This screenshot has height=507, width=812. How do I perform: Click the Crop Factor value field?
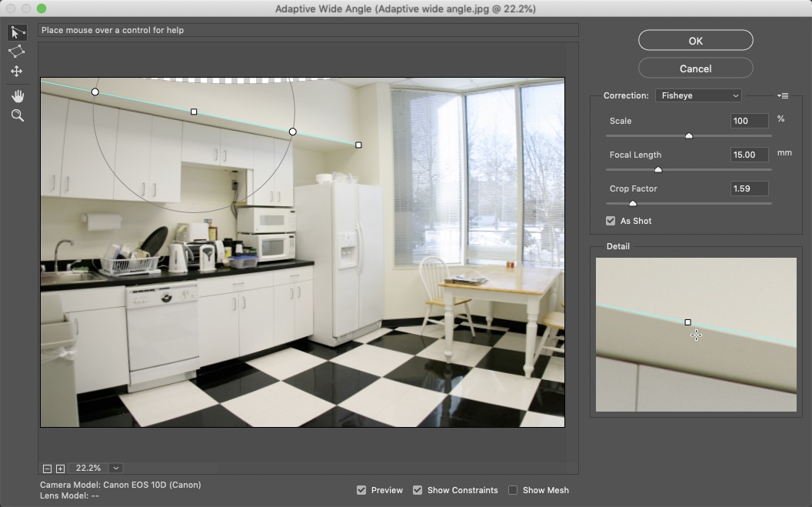click(750, 188)
